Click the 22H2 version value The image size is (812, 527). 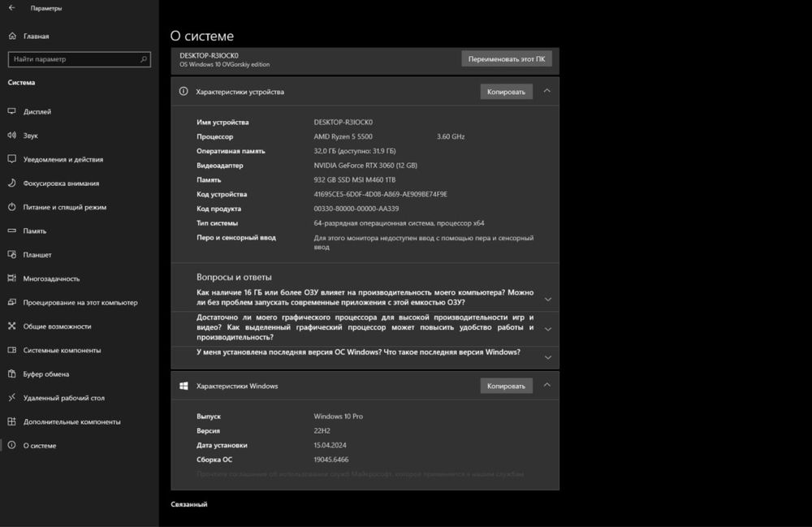tap(322, 430)
